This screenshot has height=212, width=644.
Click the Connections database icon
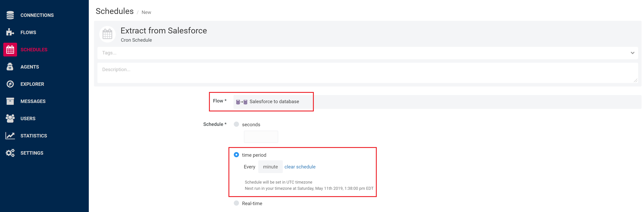10,15
